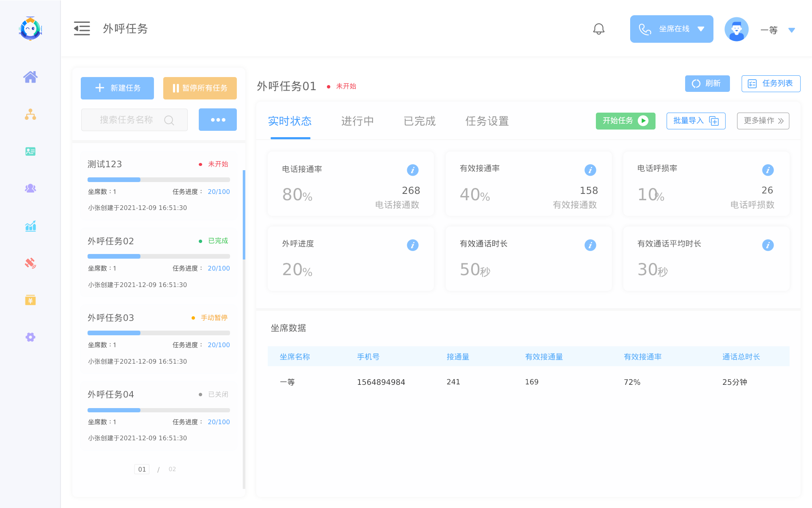Click the 有效接通量 column header
This screenshot has width=812, height=508.
544,357
